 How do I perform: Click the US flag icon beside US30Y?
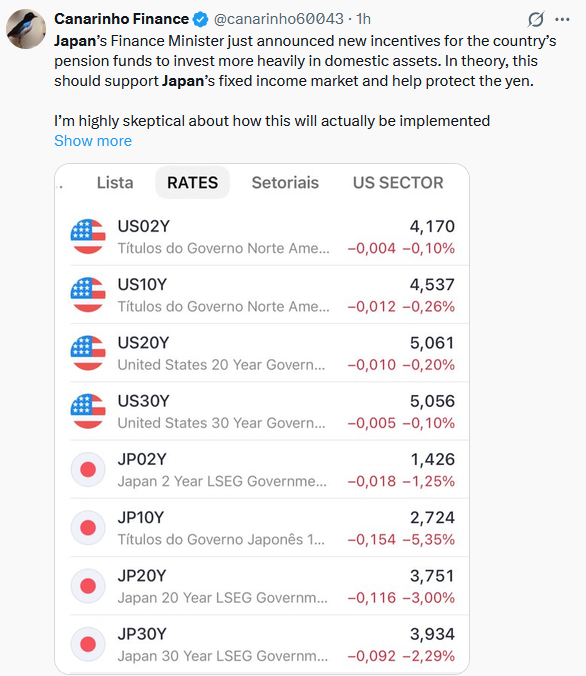[x=88, y=411]
